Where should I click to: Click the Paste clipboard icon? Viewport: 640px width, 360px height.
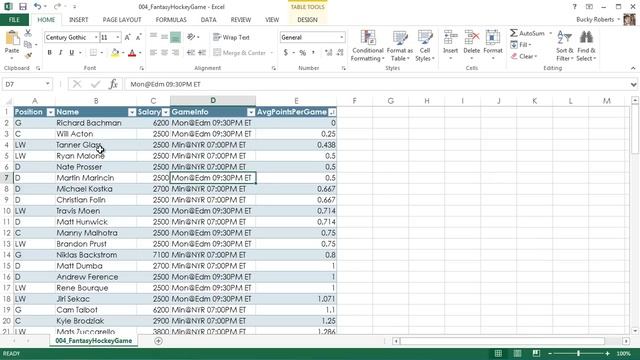pyautogui.click(x=12, y=38)
